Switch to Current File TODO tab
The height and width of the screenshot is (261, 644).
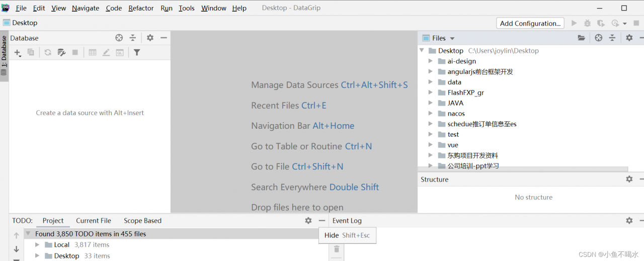[x=94, y=220]
